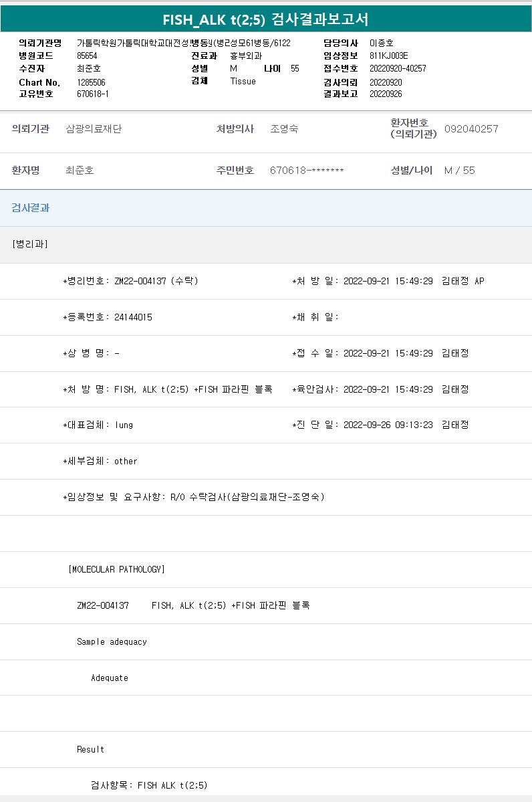Click the Sample adequacy label
The image size is (532, 802).
click(x=112, y=641)
